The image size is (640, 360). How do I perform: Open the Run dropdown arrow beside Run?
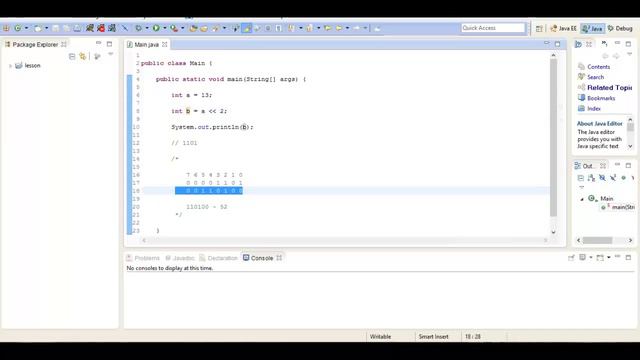(165, 28)
